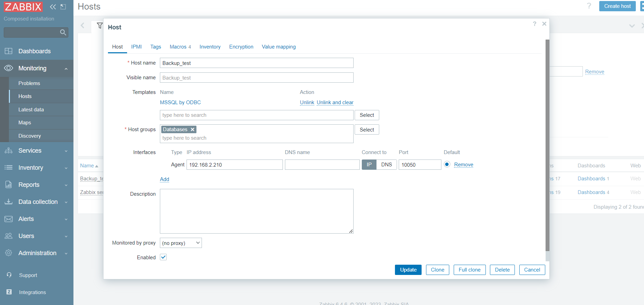Image resolution: width=644 pixels, height=305 pixels.
Task: Open page help question mark
Action: click(x=589, y=6)
